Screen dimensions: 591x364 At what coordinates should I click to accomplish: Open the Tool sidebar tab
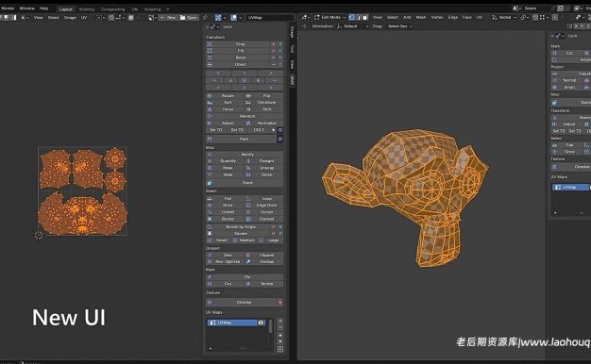pos(292,48)
